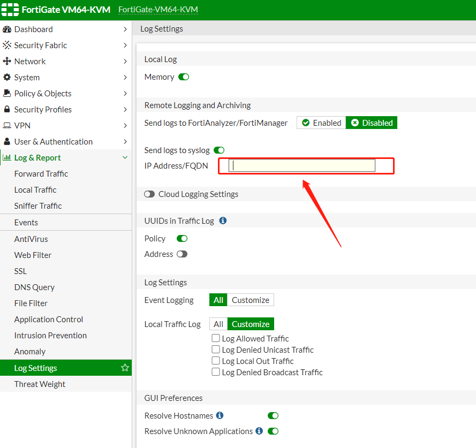Turn off the Memory local log toggle
This screenshot has height=448, width=476.
pos(184,77)
